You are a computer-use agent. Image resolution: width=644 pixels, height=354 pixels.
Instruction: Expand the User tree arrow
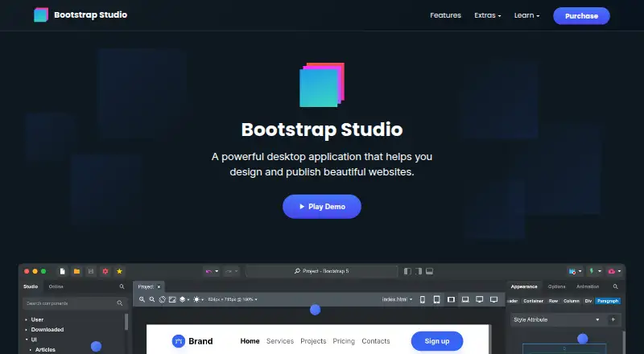tap(27, 319)
